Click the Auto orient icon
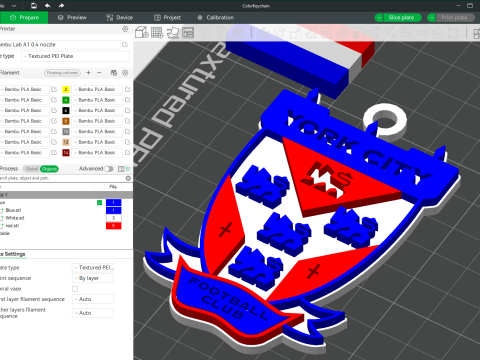The image size is (480, 360). pyautogui.click(x=173, y=33)
